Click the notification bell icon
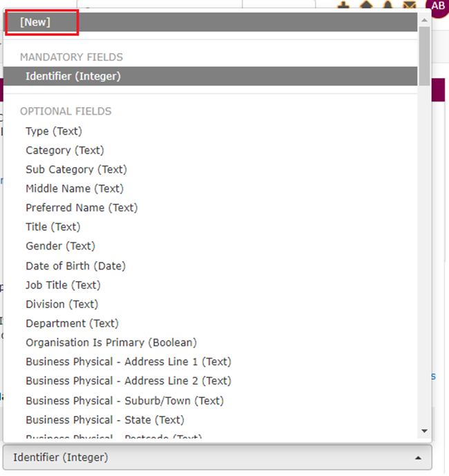This screenshot has height=476, width=449. tap(388, 6)
